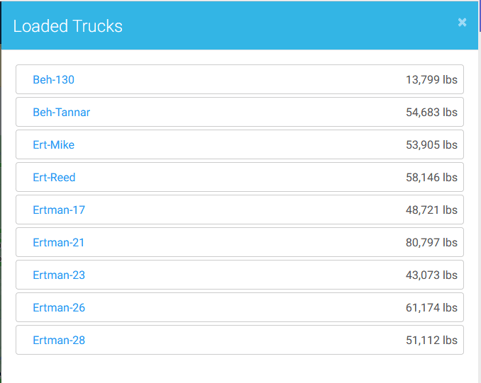Viewport: 481px width, 383px height.
Task: Click the Ertman-28 truck link
Action: (x=59, y=340)
